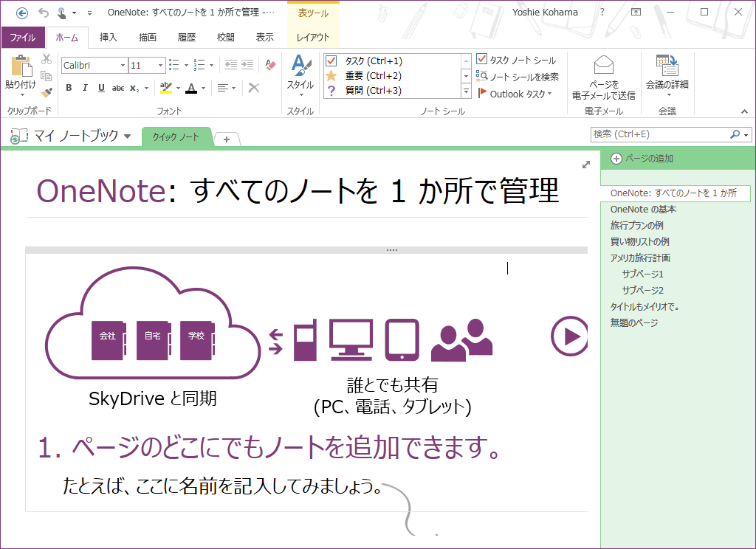Viewport: 756px width, 549px height.
Task: Click the bulleted list icon
Action: (174, 65)
